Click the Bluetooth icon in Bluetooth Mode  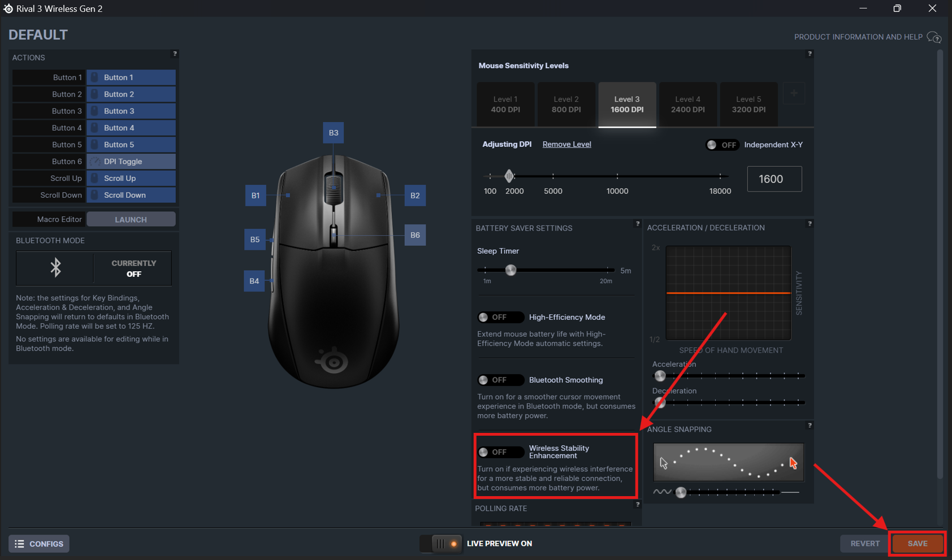pyautogui.click(x=55, y=268)
